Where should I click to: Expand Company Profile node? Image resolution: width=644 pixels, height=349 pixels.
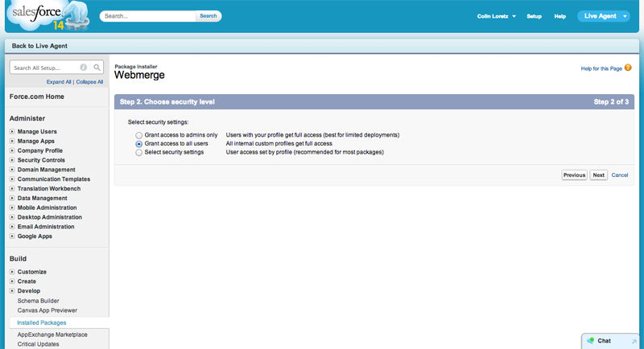pos(12,150)
